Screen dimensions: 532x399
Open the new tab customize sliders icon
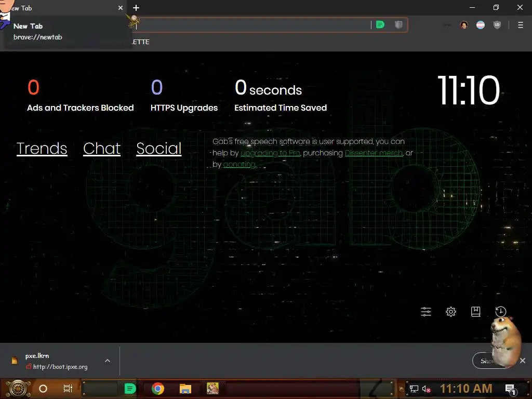pos(426,312)
